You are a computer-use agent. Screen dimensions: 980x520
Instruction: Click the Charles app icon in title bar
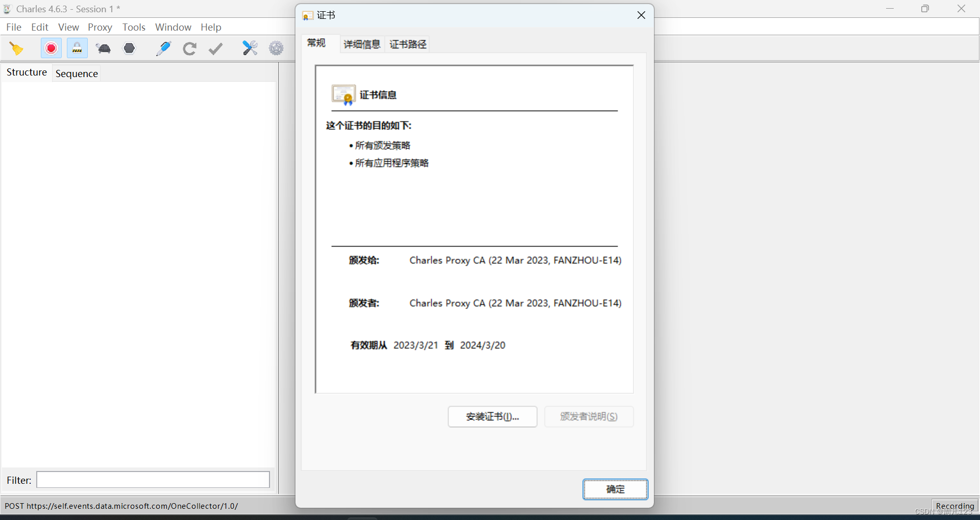pyautogui.click(x=7, y=9)
